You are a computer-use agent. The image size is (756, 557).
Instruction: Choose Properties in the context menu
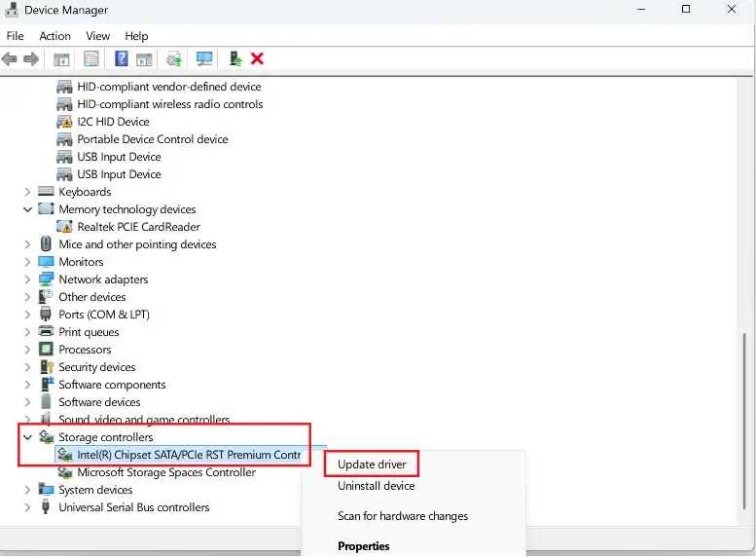point(364,546)
